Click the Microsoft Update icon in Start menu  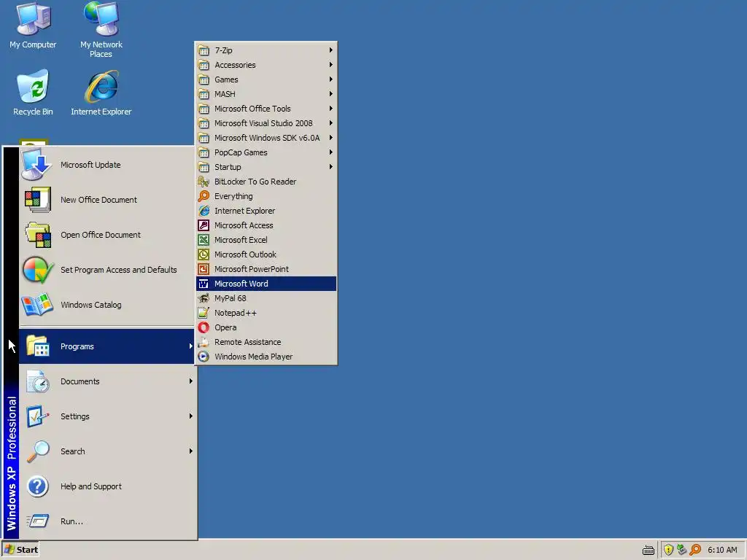coord(37,165)
